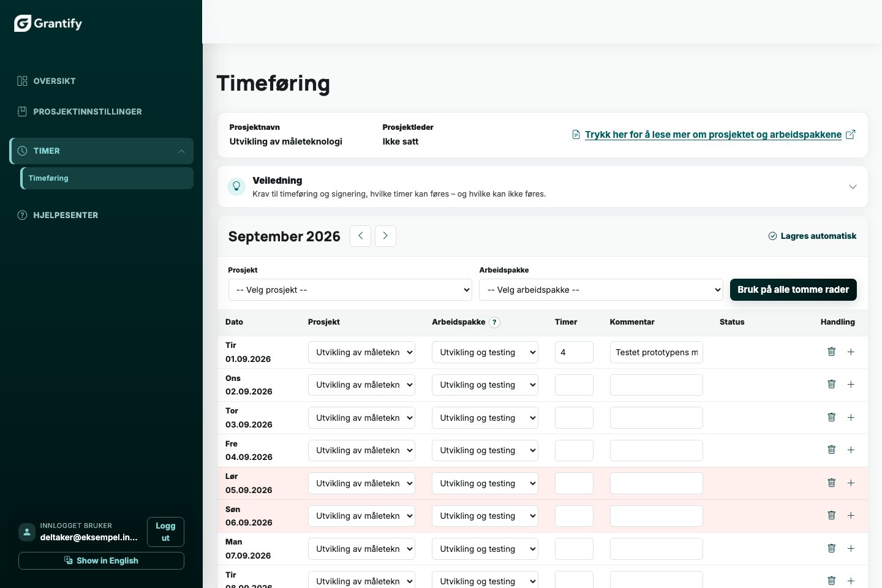
Task: Go to previous month
Action: tap(360, 236)
